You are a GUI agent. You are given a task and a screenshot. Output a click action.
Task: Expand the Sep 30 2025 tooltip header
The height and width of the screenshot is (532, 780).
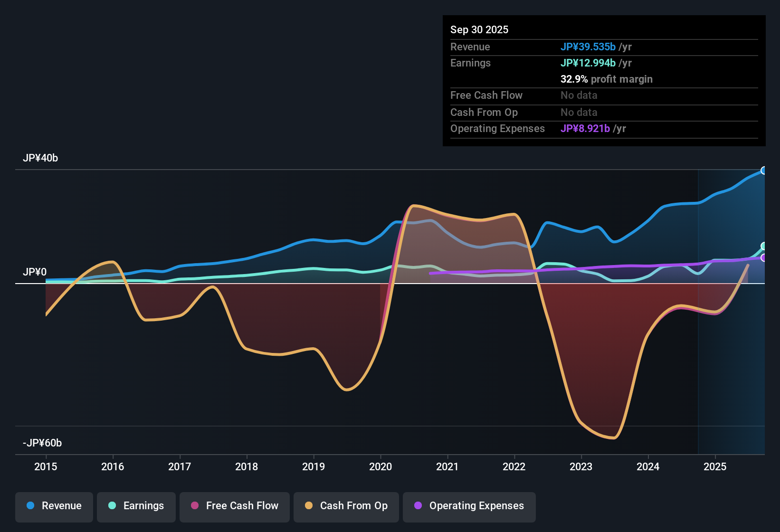[479, 29]
